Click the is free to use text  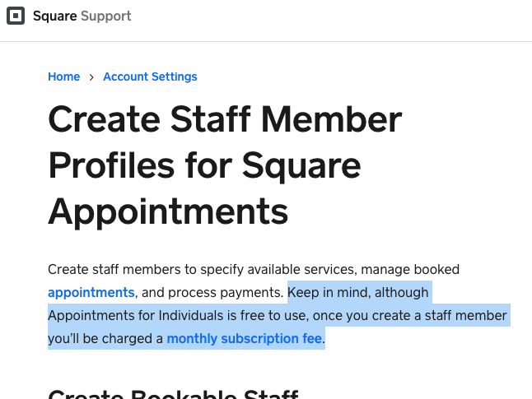tap(268, 315)
